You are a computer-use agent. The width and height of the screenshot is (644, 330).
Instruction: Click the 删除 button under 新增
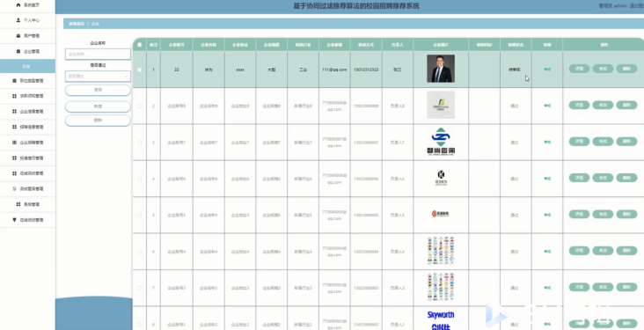[98, 121]
